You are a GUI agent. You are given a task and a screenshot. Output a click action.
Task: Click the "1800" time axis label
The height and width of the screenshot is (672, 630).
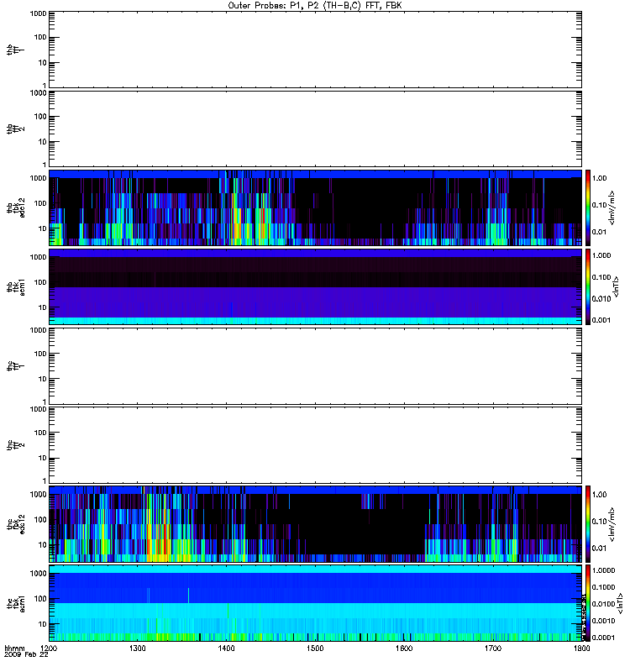point(581,648)
